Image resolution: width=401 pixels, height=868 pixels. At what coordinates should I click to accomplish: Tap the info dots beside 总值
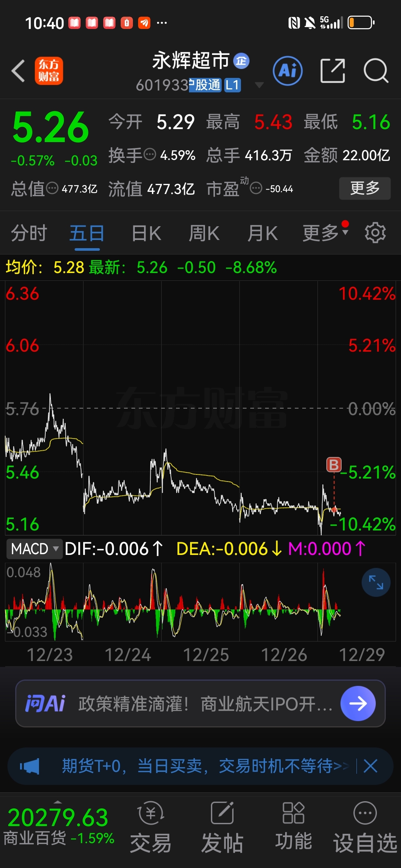click(x=52, y=188)
